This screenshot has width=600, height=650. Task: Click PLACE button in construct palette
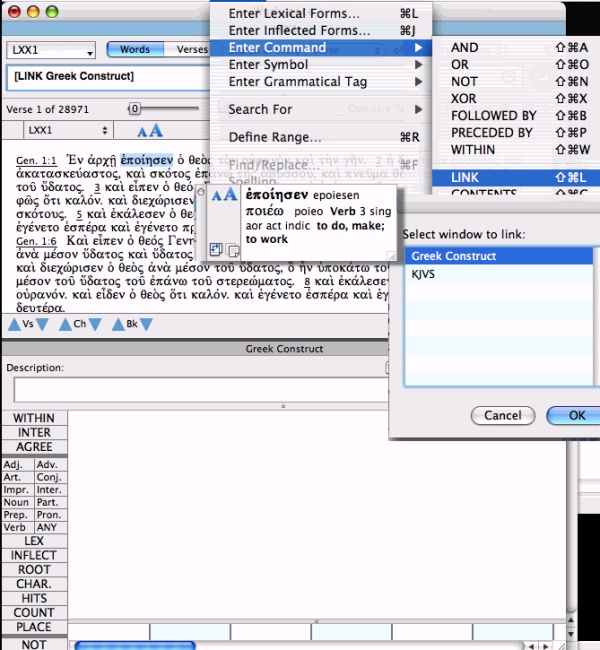coord(34,627)
